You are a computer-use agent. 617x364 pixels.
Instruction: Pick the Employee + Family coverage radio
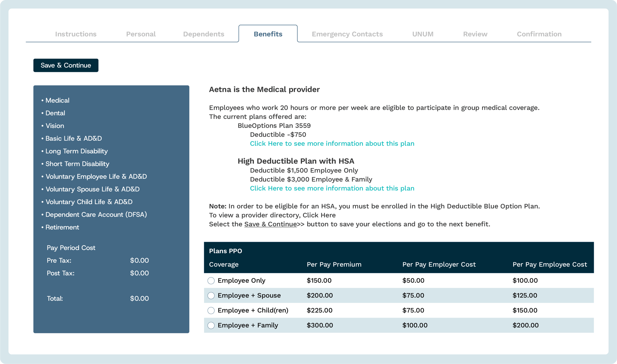[211, 325]
